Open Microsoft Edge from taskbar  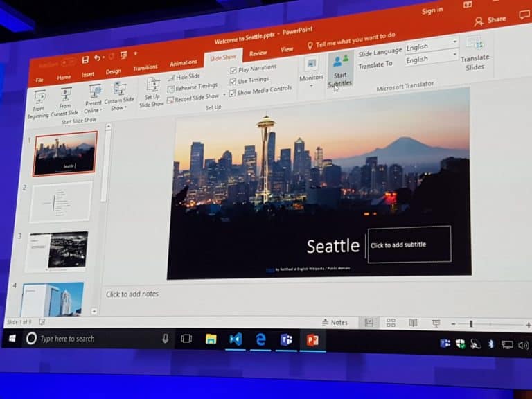(x=260, y=339)
